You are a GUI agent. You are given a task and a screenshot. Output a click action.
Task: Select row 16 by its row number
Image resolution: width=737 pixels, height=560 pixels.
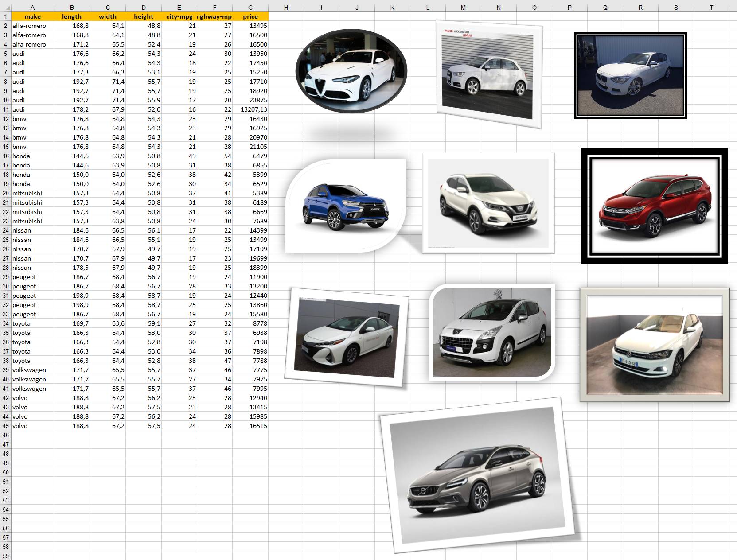5,156
